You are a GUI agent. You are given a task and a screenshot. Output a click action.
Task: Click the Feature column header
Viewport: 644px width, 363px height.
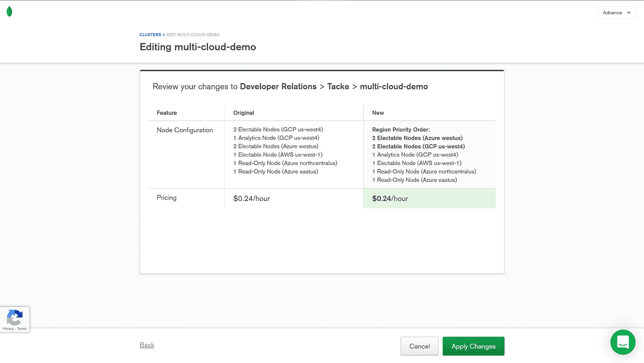pos(167,113)
